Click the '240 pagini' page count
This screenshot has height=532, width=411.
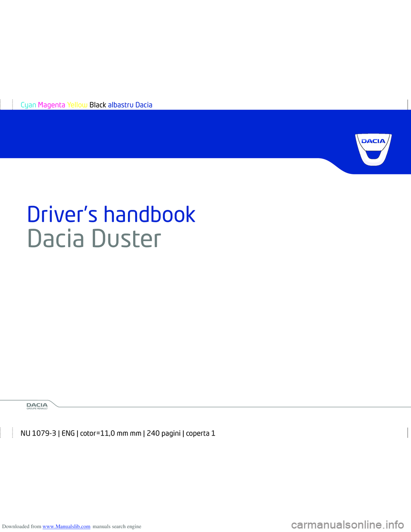[164, 433]
